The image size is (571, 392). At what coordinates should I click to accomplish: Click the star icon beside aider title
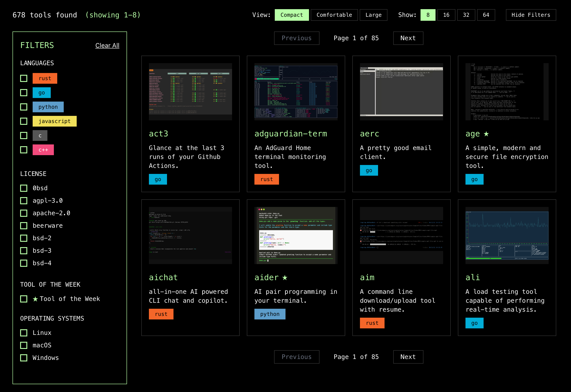pos(285,277)
